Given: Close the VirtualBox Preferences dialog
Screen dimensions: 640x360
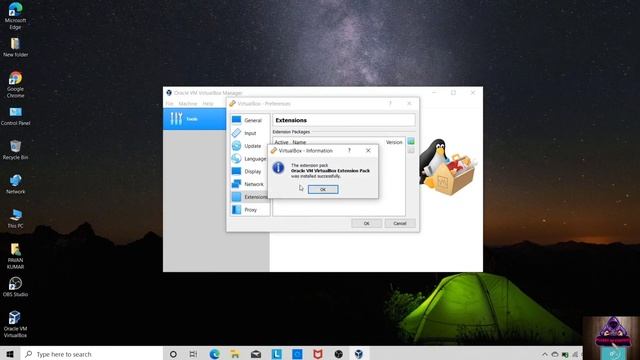Looking at the screenshot, I should tap(409, 103).
